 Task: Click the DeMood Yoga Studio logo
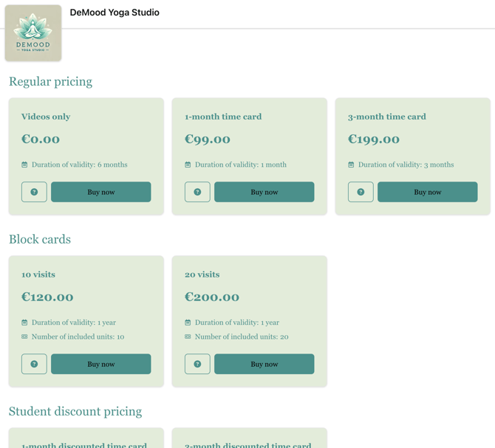click(x=33, y=33)
